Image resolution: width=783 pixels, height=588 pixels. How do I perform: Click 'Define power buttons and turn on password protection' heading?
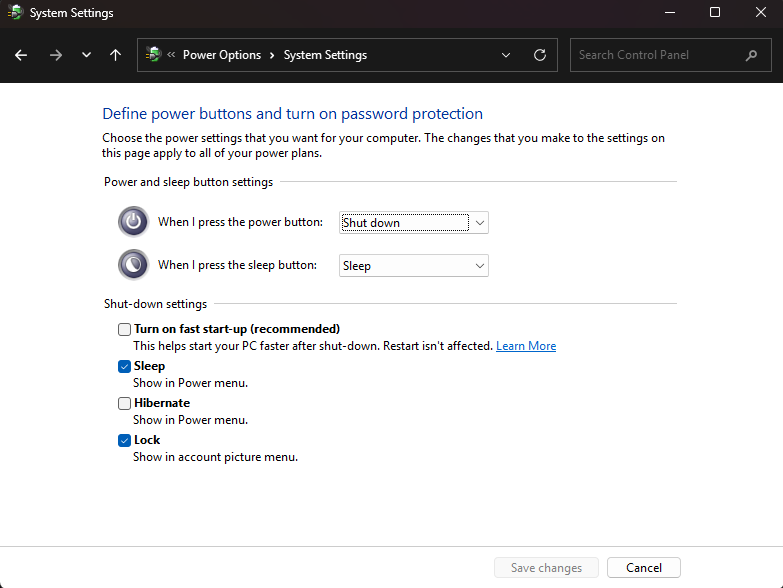[293, 114]
